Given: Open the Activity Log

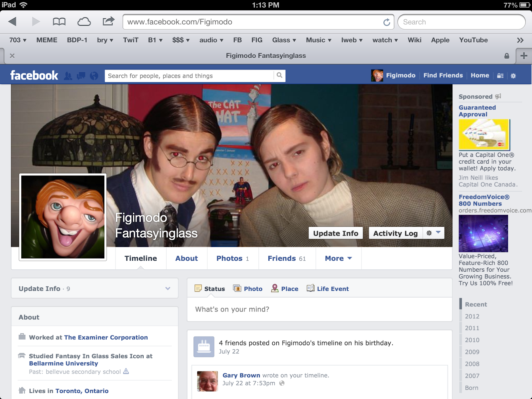Looking at the screenshot, I should coord(396,233).
